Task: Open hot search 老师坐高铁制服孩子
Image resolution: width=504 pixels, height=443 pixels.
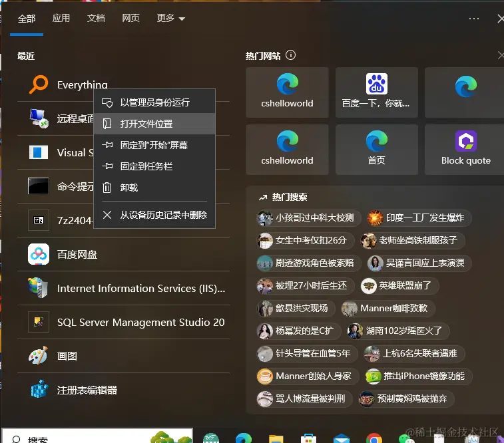Action: pos(412,240)
